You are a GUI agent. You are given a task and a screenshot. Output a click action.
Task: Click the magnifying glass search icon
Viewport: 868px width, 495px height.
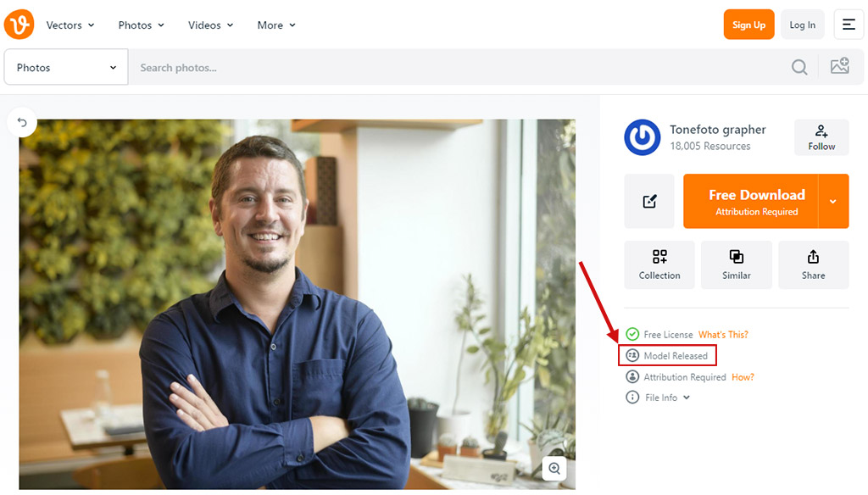(x=799, y=66)
